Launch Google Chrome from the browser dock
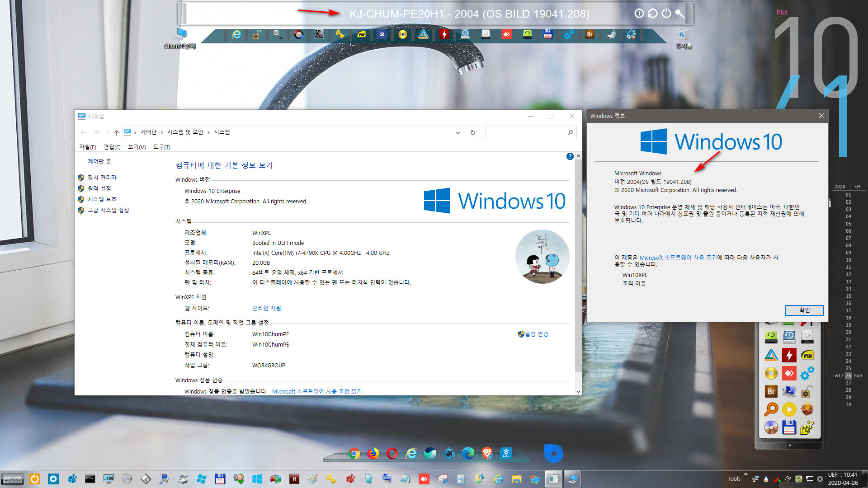The image size is (868, 488). coord(354,453)
